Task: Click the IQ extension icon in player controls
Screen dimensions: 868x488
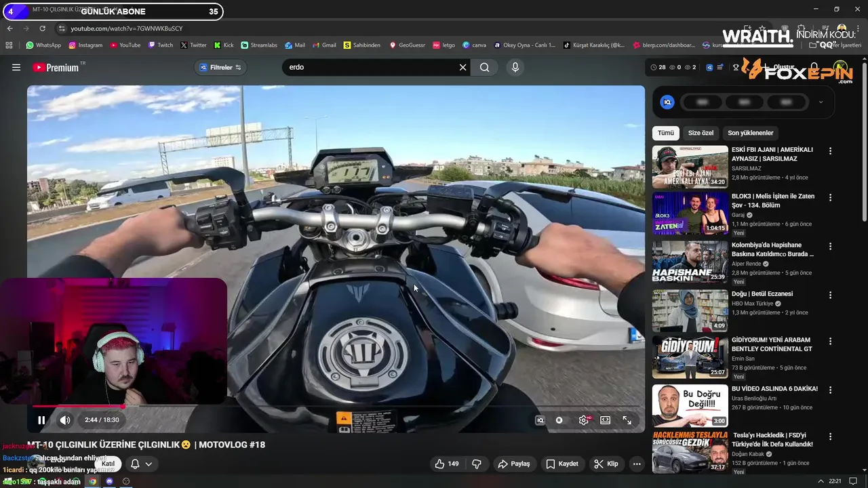Action: pyautogui.click(x=540, y=420)
